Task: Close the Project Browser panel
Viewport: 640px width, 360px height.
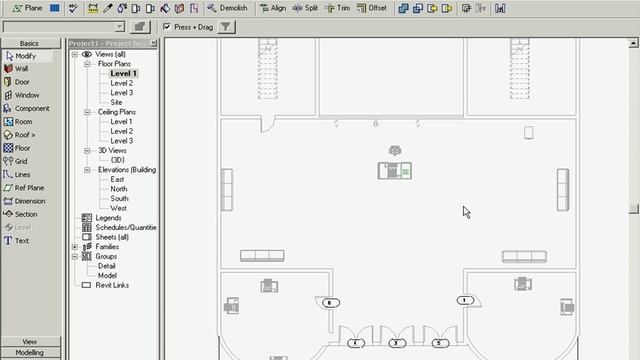Action: point(153,43)
